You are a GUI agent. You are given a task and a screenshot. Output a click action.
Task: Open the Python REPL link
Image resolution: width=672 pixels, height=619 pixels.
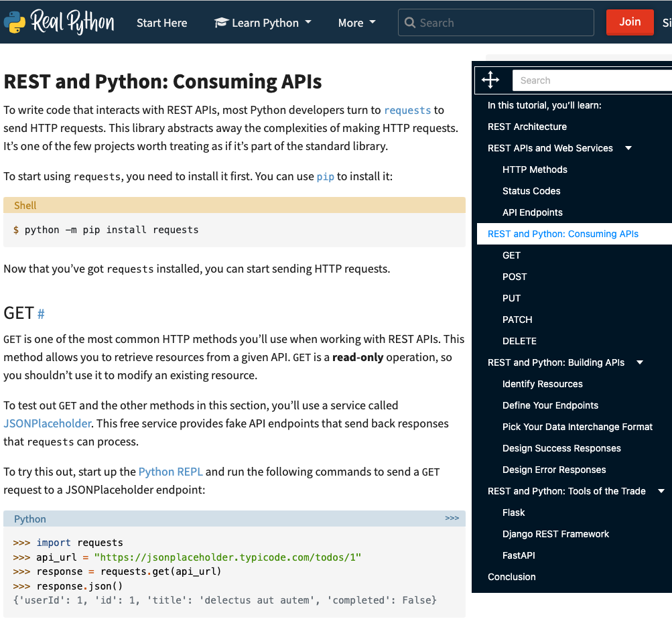pos(170,472)
